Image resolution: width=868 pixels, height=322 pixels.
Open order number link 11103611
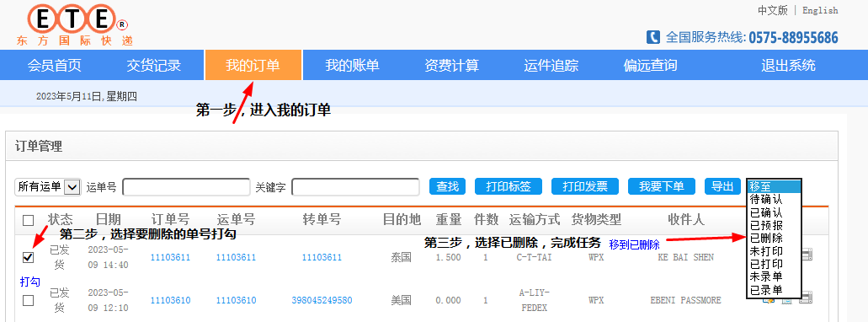(171, 257)
